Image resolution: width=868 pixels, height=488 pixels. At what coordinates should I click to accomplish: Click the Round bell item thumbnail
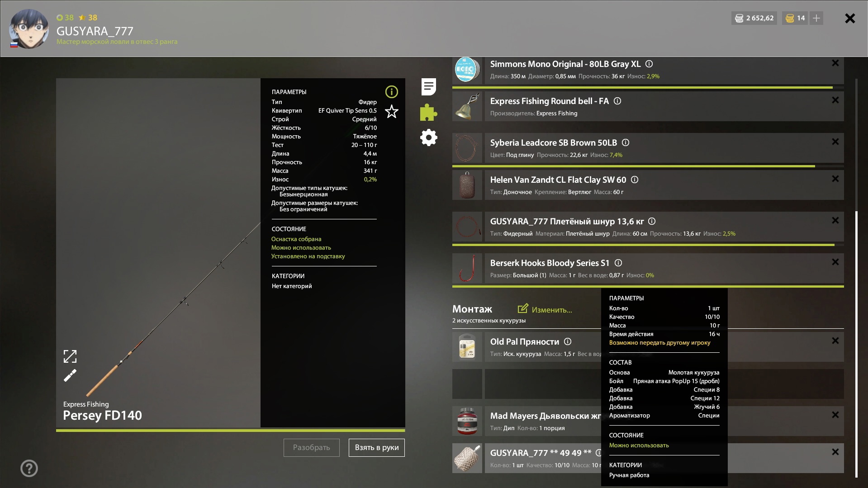click(x=467, y=106)
